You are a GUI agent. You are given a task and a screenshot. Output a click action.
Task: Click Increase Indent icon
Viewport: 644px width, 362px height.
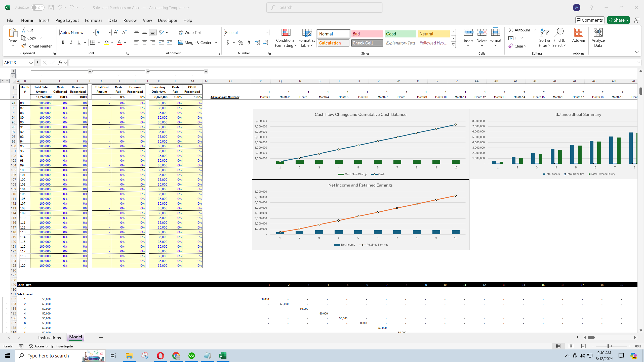click(170, 42)
